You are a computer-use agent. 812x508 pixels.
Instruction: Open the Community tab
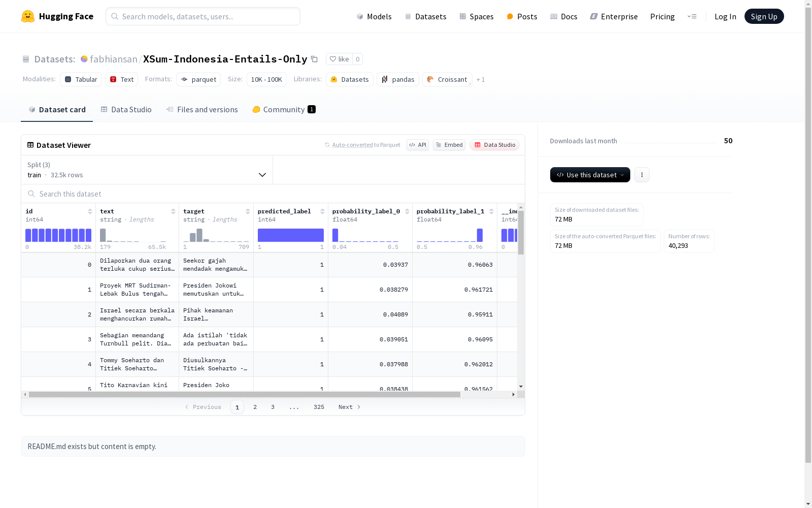[x=284, y=110]
